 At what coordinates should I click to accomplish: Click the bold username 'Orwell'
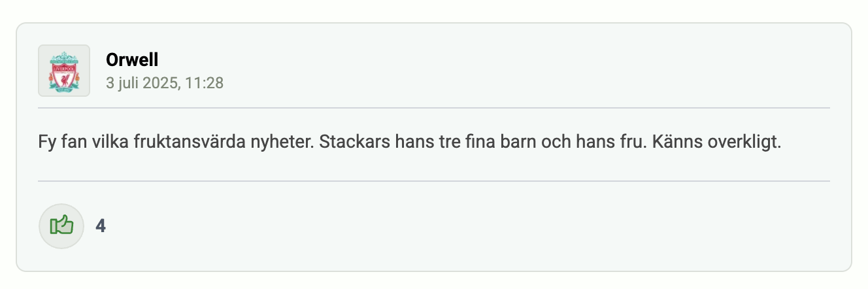click(132, 60)
